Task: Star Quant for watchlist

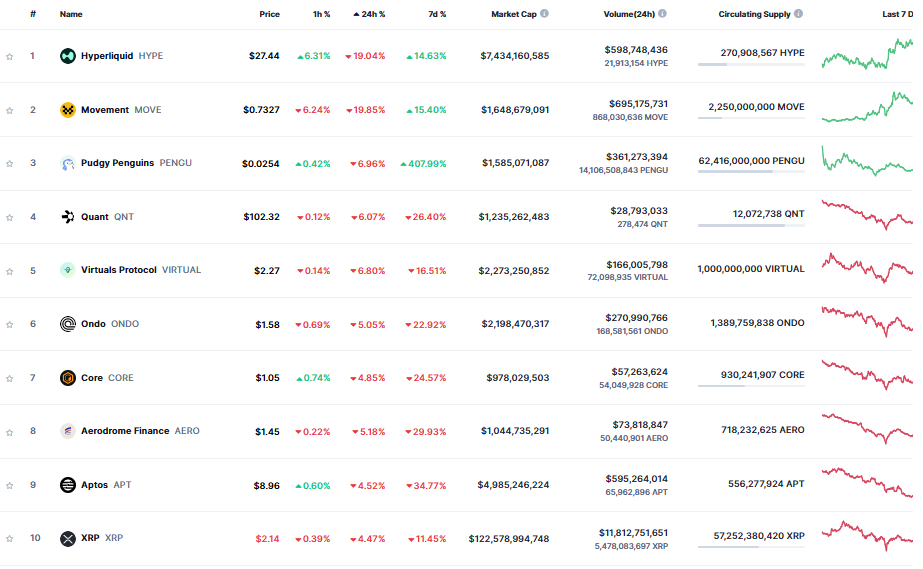Action: click(x=9, y=217)
